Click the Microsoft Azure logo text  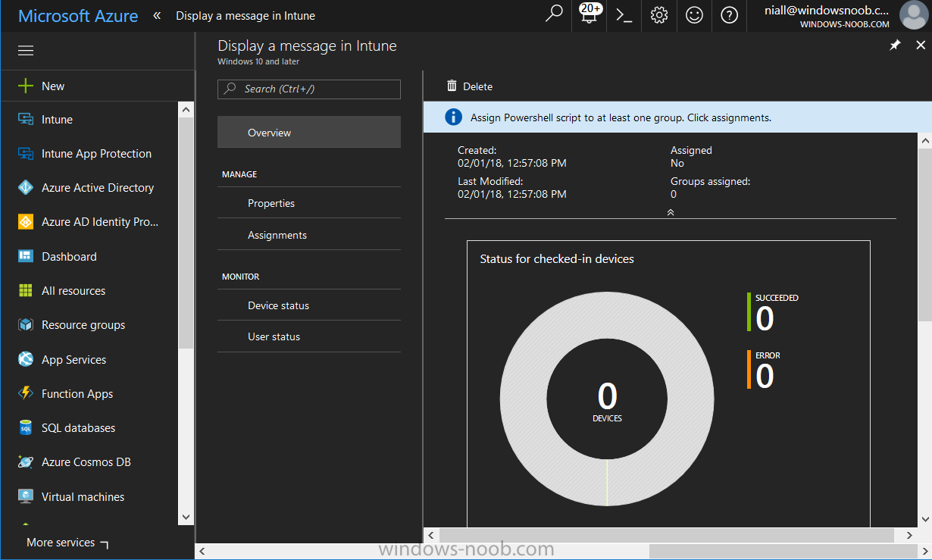click(78, 15)
